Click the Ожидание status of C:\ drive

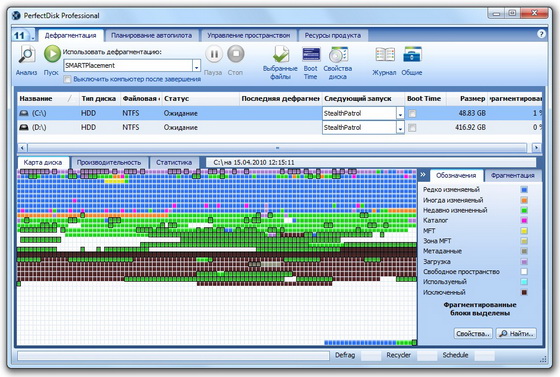(180, 114)
